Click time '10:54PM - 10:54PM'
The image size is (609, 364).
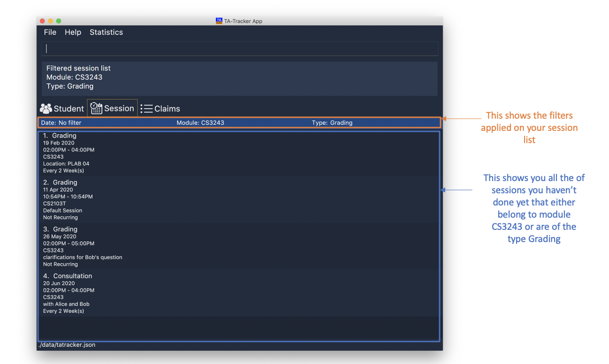(68, 197)
